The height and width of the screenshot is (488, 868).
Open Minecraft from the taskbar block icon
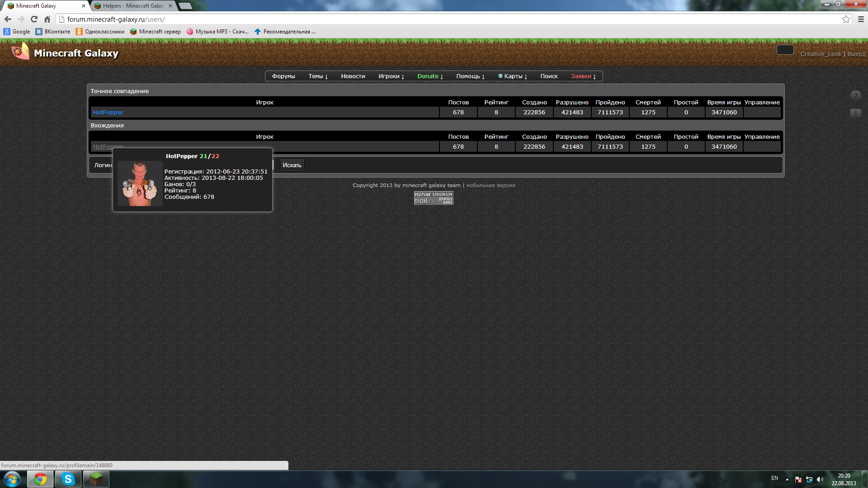[x=96, y=479]
